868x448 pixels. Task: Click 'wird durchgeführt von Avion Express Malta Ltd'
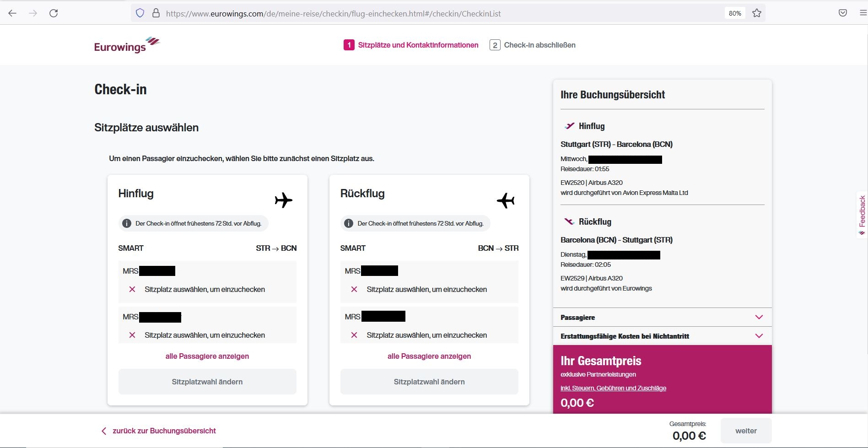(624, 193)
